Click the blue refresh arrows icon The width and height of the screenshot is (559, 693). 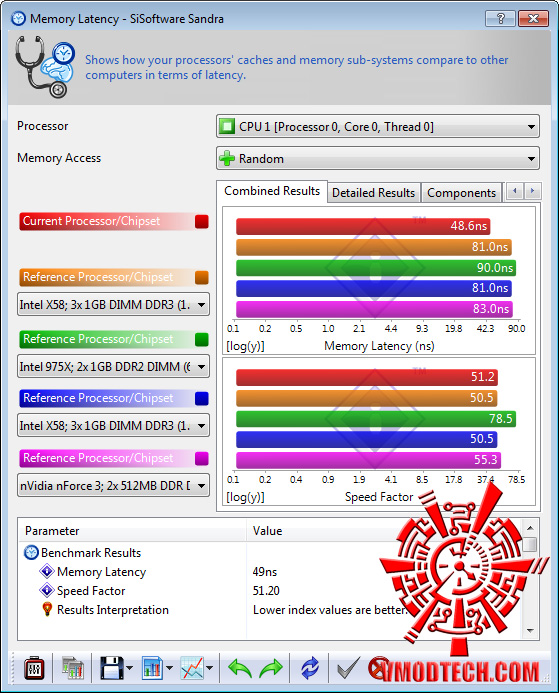tap(310, 668)
